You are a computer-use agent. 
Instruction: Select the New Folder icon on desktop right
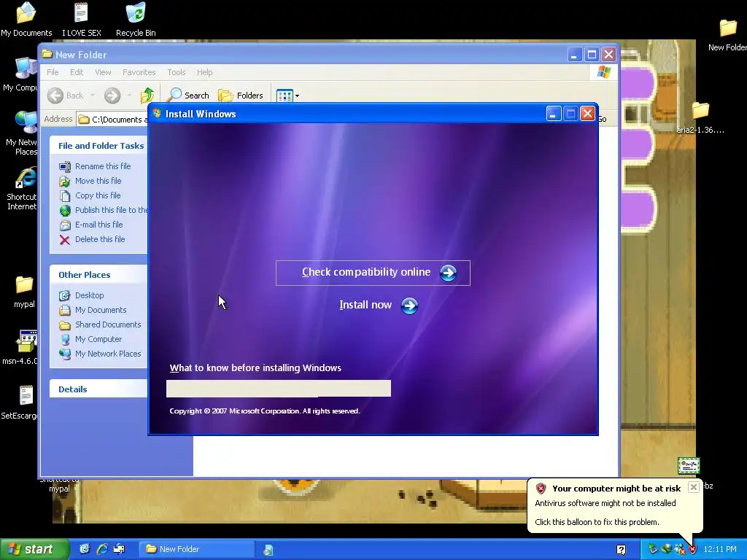coord(727,35)
